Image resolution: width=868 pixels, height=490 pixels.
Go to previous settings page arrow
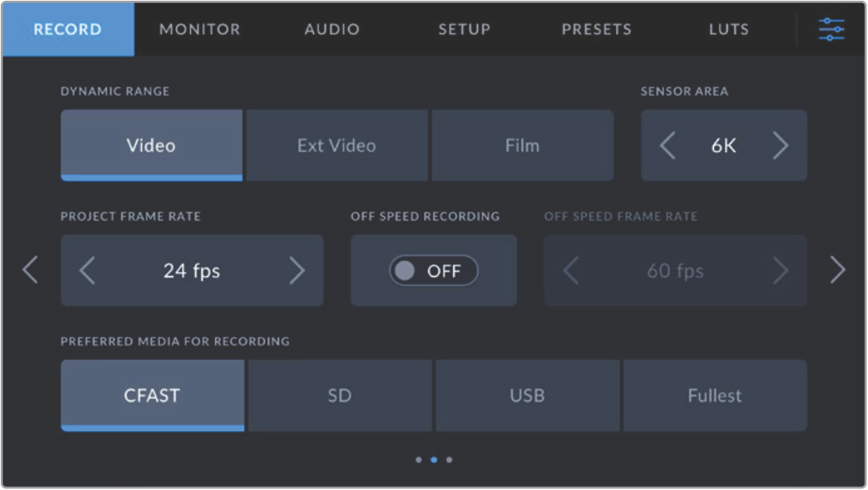[x=31, y=270]
